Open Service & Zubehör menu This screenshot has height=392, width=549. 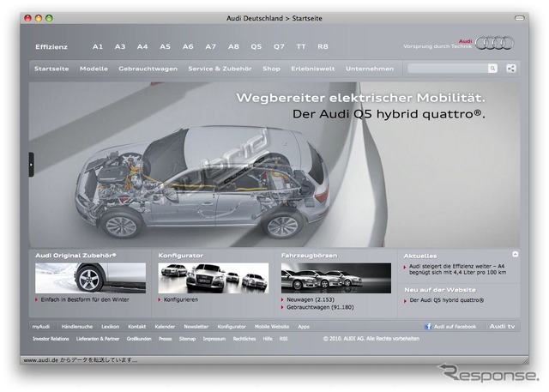[220, 69]
